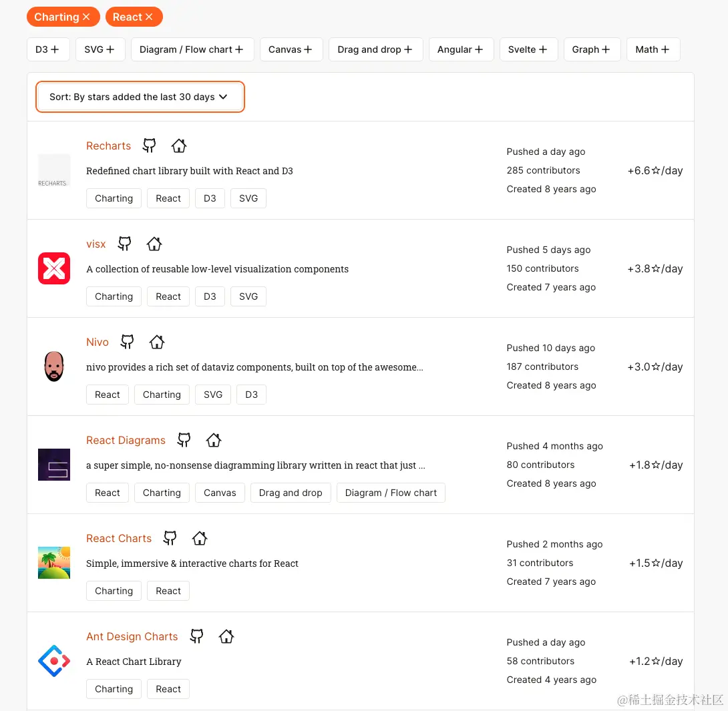The image size is (728, 711).
Task: Click the visx GitHub icon
Action: 125,244
